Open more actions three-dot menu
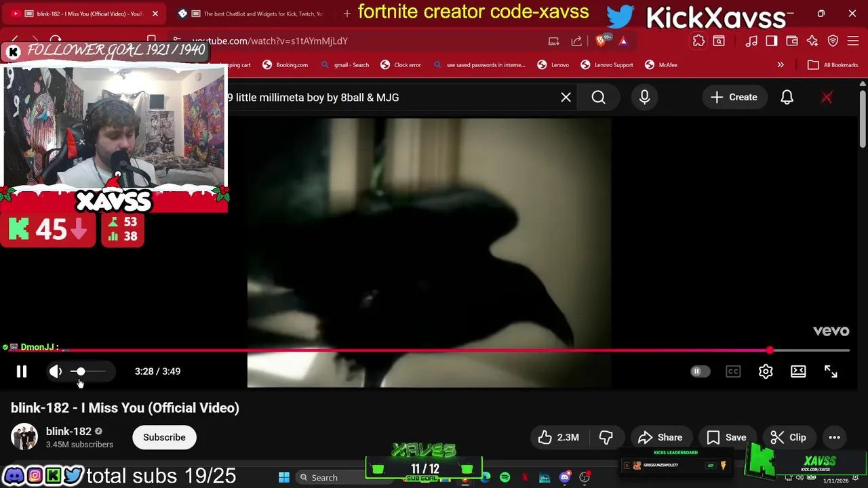The height and width of the screenshot is (488, 868). (x=834, y=437)
